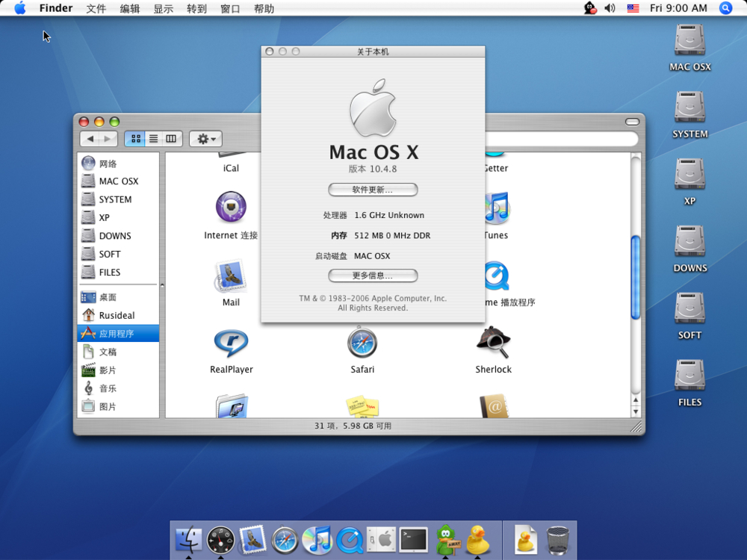Select 影片 in Finder sidebar

coord(118,370)
